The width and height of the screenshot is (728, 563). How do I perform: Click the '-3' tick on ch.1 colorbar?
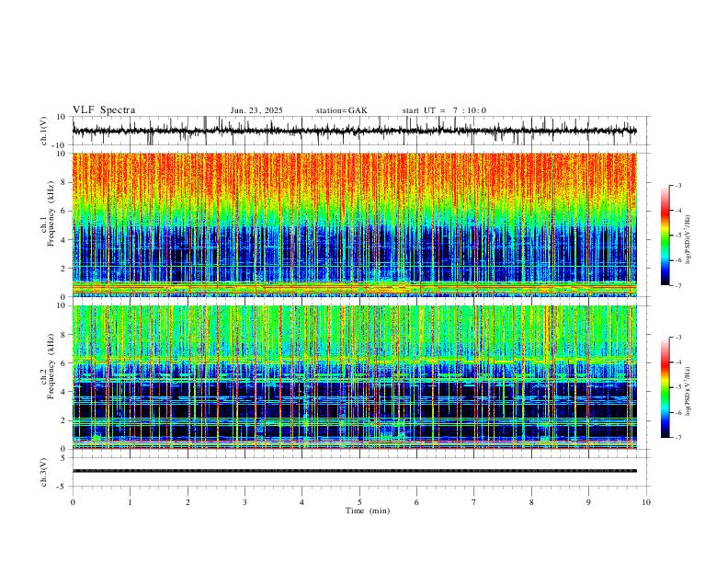[x=677, y=185]
